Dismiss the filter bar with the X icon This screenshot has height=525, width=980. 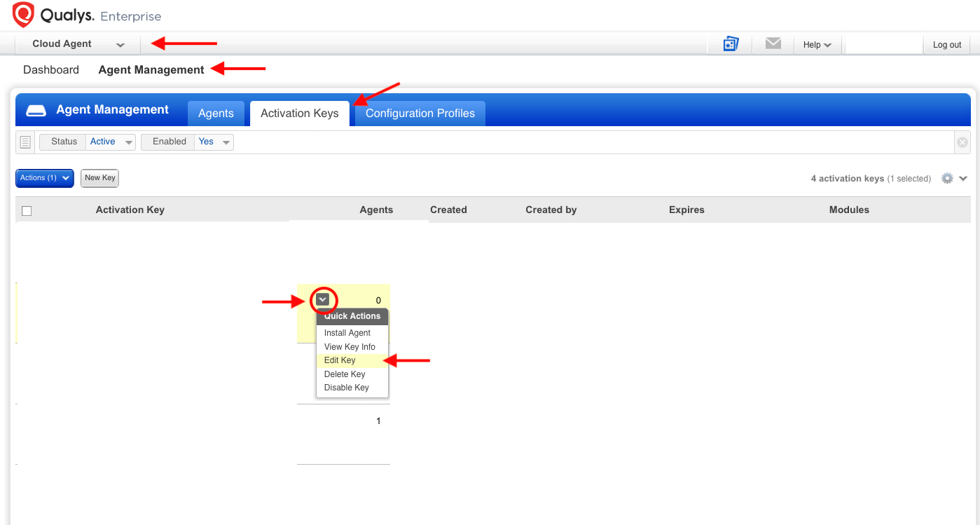[962, 142]
